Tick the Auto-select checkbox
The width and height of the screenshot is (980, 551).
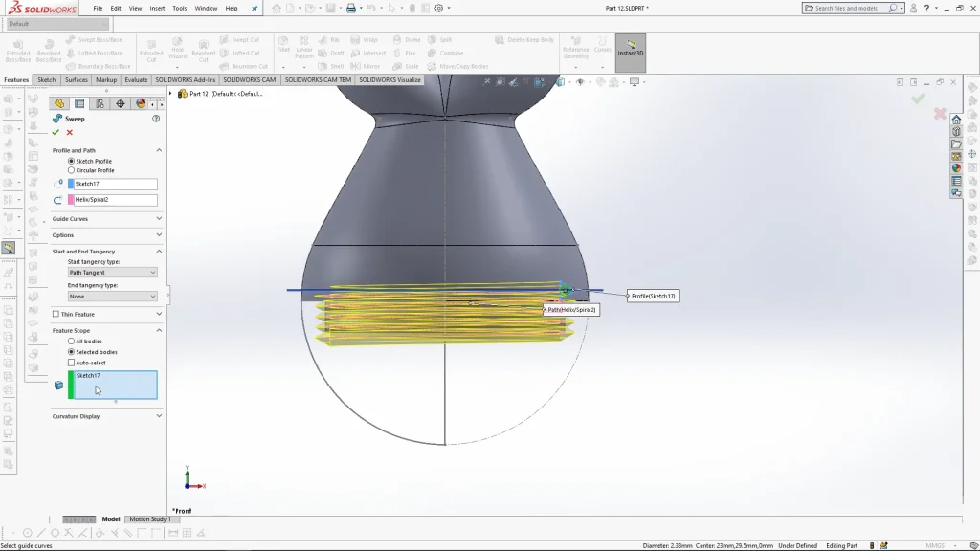pyautogui.click(x=71, y=363)
